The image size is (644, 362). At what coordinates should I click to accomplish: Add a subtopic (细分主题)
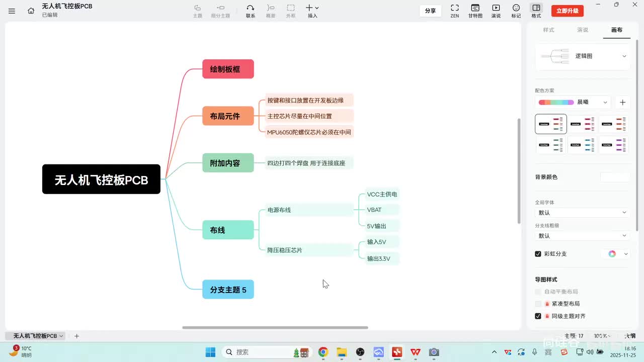click(220, 11)
